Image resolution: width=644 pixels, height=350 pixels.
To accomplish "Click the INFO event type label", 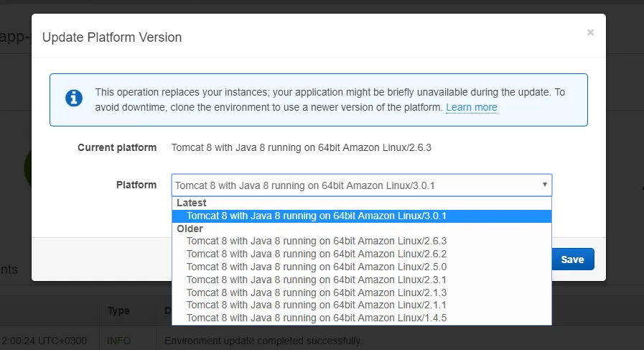I will pyautogui.click(x=119, y=340).
